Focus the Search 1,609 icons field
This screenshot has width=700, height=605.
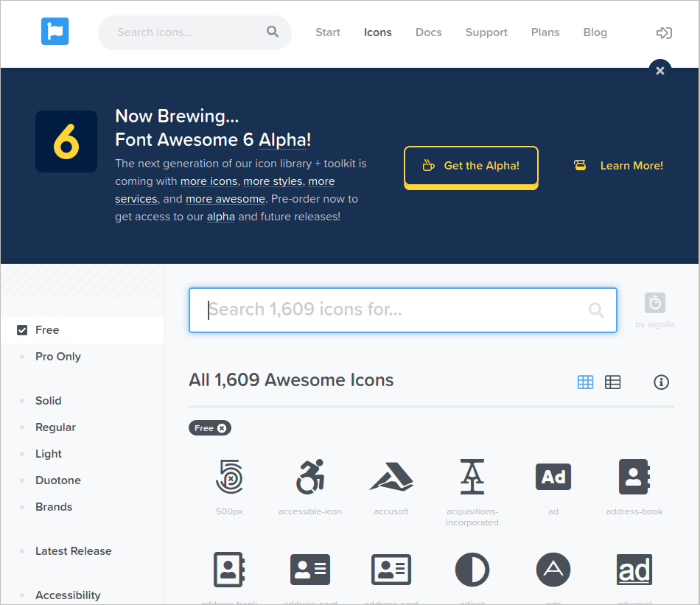coord(394,310)
